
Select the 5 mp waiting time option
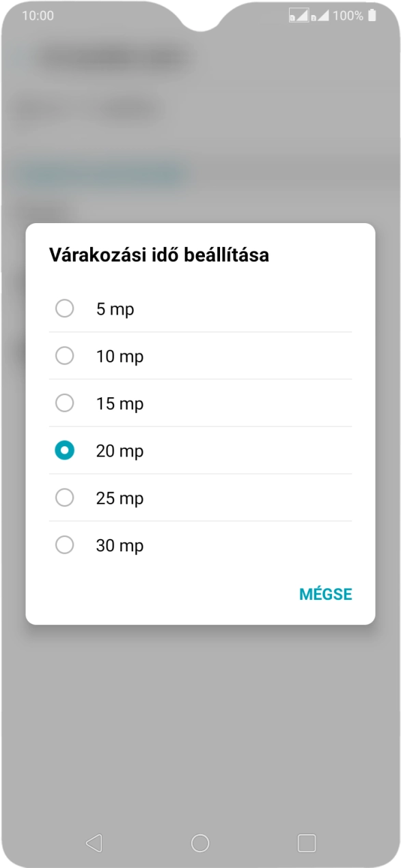[65, 308]
